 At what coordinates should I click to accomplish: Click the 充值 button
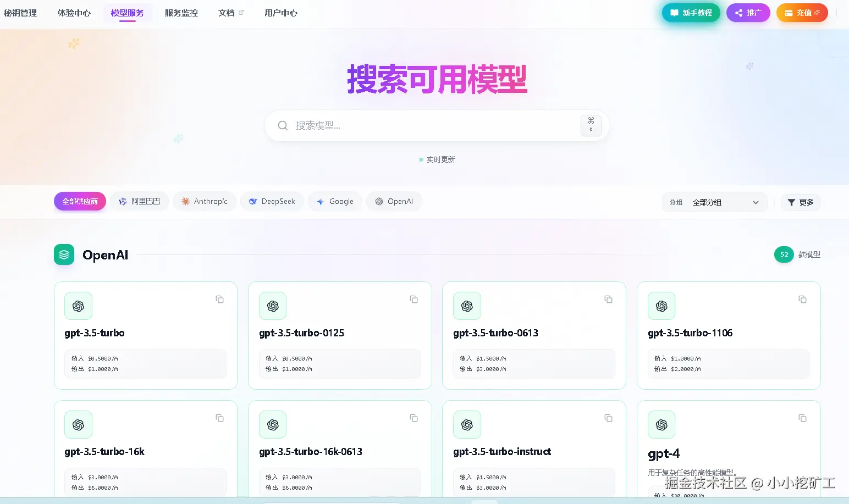pos(802,13)
